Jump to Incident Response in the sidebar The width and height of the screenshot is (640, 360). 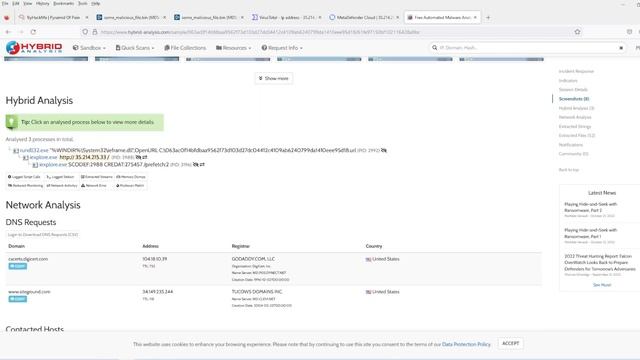576,71
